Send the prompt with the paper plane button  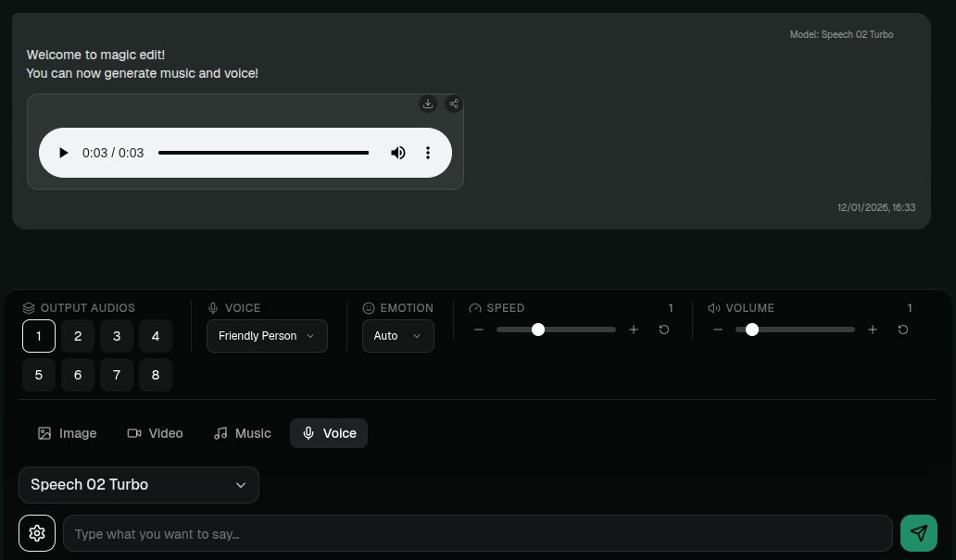[x=919, y=533]
